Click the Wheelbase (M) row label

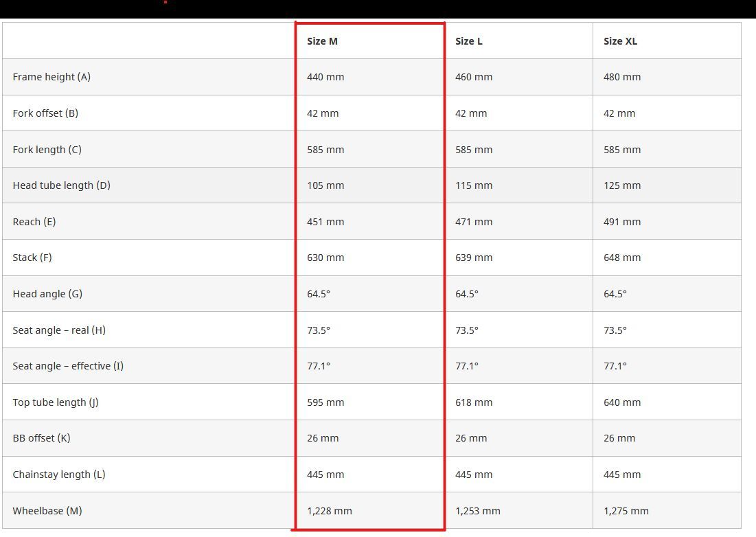[47, 511]
